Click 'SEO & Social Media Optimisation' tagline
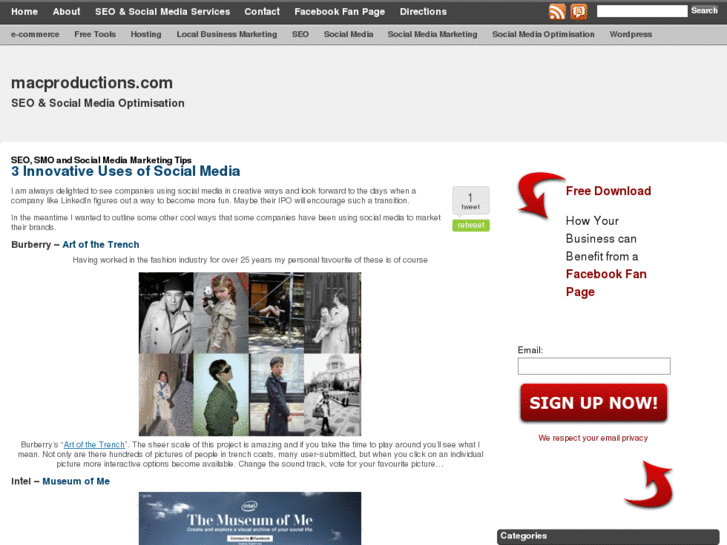 (x=98, y=103)
